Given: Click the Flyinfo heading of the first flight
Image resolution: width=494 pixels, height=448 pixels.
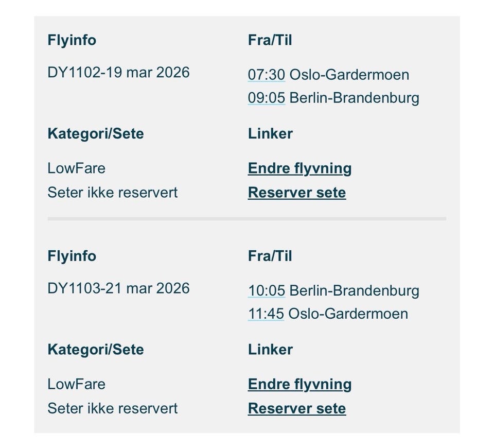Looking at the screenshot, I should tap(72, 40).
